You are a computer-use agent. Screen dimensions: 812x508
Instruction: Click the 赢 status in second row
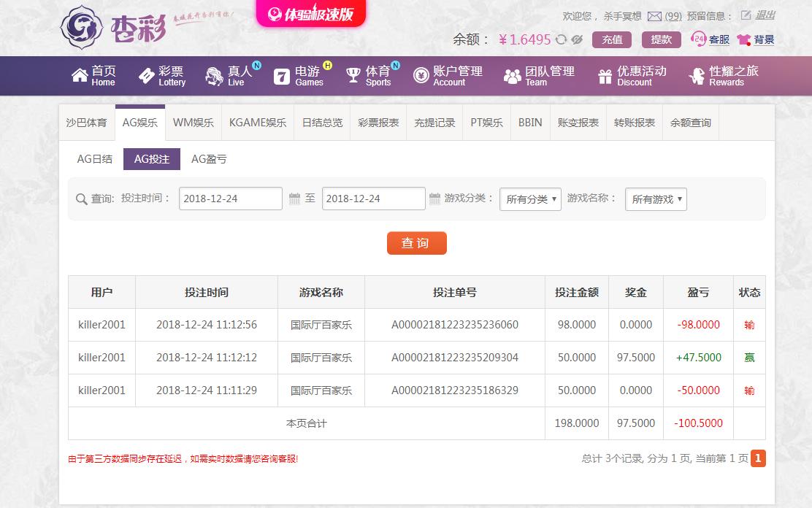[x=749, y=358]
